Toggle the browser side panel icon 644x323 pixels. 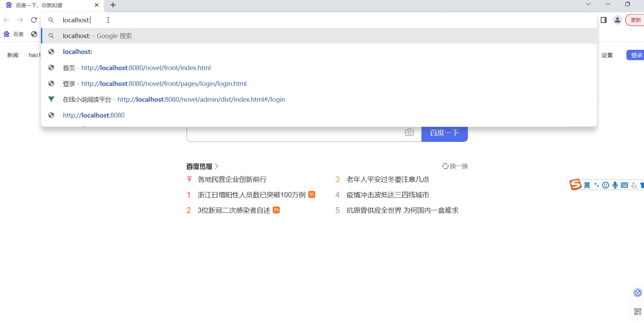[603, 20]
